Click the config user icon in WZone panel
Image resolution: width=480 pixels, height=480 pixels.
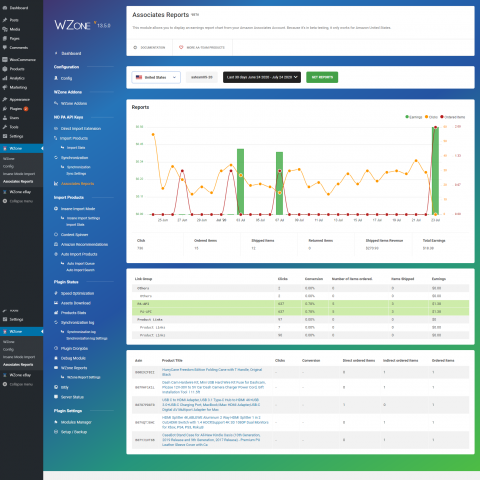(x=56, y=78)
